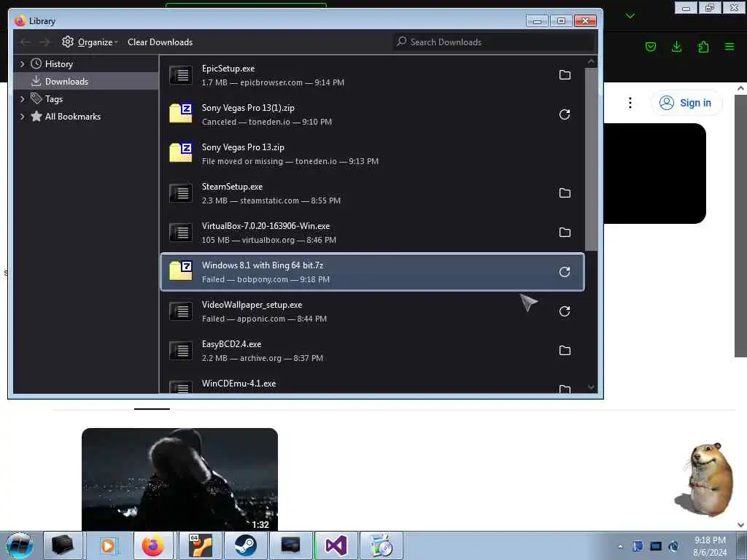Open folder containing EpicSetup.exe
The image size is (747, 560).
565,75
